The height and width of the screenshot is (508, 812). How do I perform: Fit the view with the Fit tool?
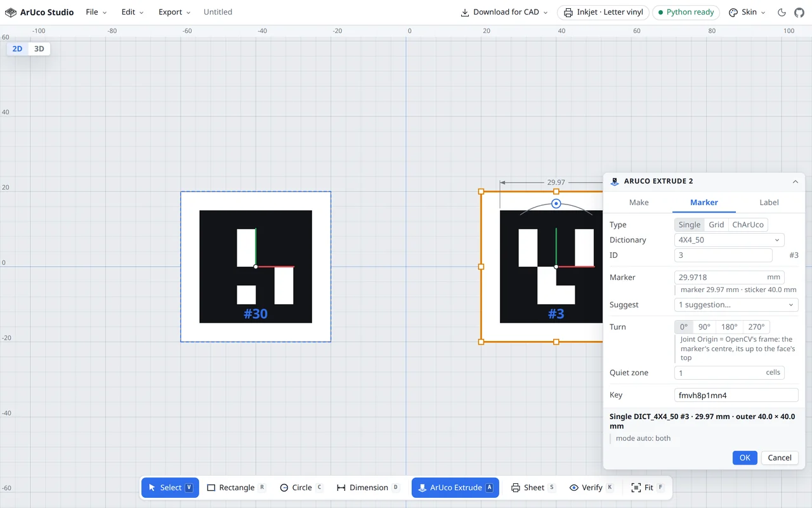648,488
